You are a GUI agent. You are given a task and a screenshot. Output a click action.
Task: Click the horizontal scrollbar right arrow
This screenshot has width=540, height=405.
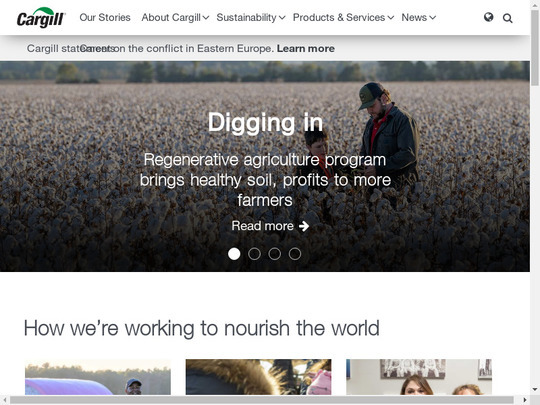click(x=525, y=400)
